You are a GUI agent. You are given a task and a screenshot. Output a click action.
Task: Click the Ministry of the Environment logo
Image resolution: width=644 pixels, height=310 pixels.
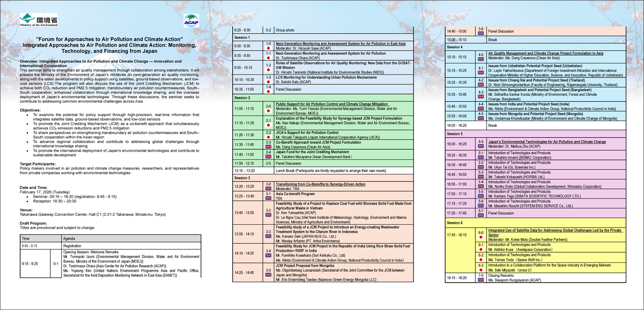[39, 20]
